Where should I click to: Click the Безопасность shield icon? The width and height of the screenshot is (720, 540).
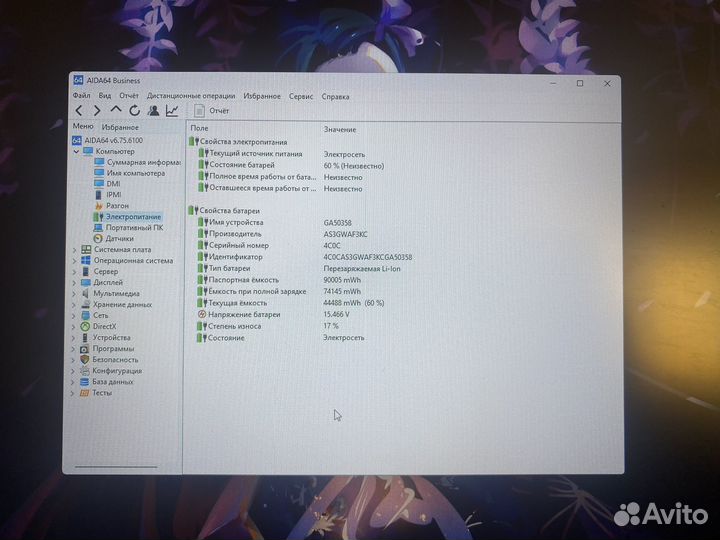point(84,360)
